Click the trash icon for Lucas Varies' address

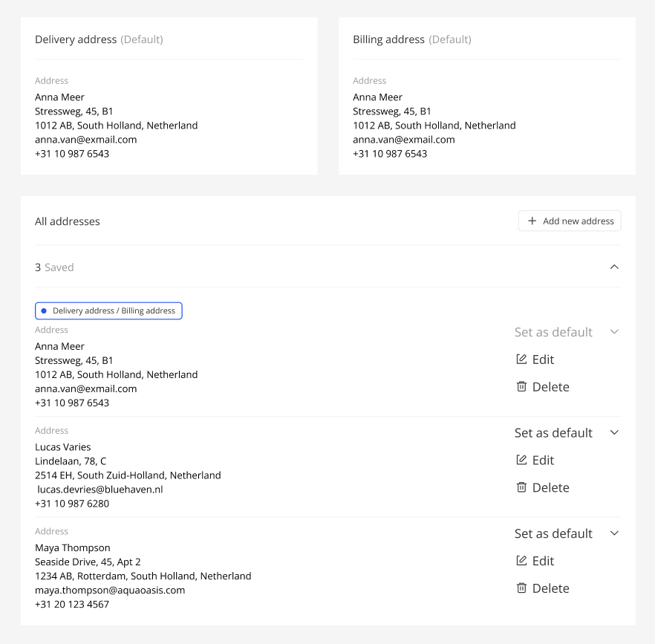(521, 488)
